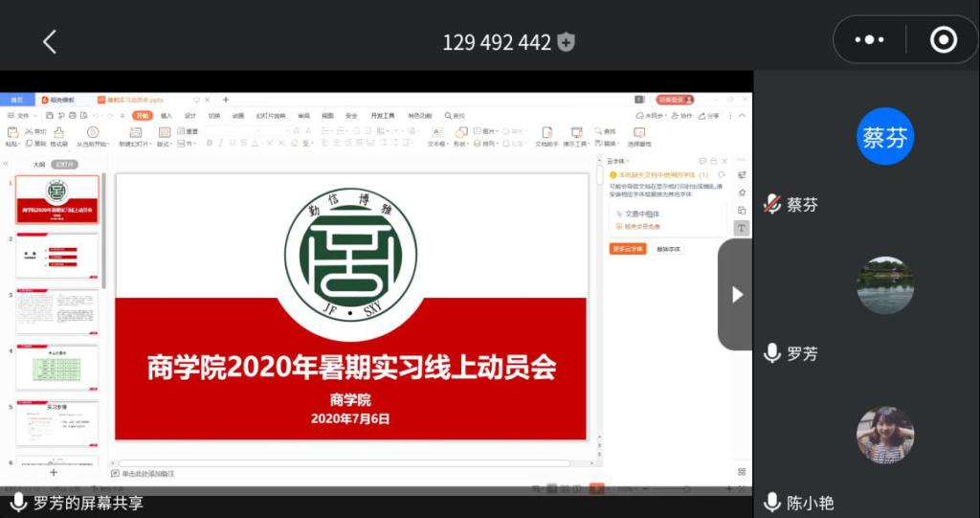980x518 pixels.
Task: Tap the back arrow to leave meeting view
Action: (50, 41)
